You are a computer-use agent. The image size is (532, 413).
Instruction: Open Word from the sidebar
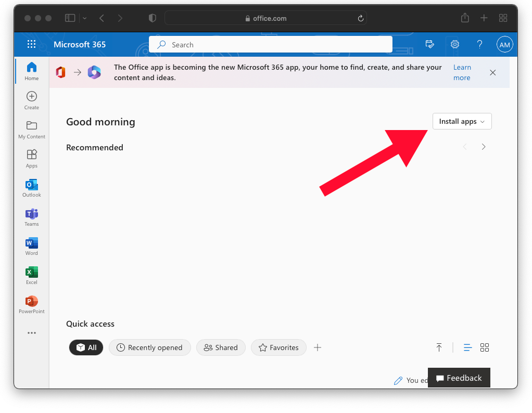click(x=32, y=246)
